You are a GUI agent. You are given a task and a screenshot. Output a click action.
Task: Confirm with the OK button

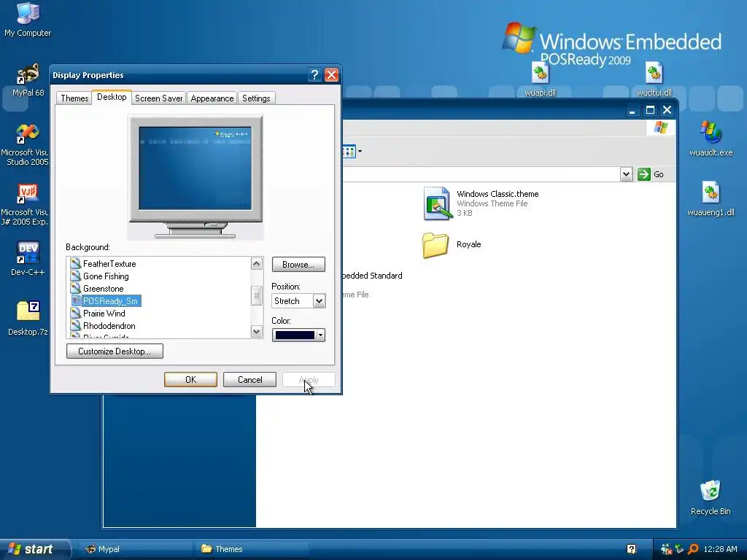190,379
